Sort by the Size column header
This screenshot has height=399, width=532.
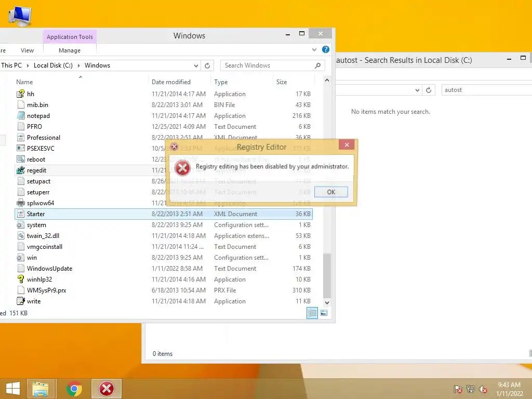(x=282, y=82)
